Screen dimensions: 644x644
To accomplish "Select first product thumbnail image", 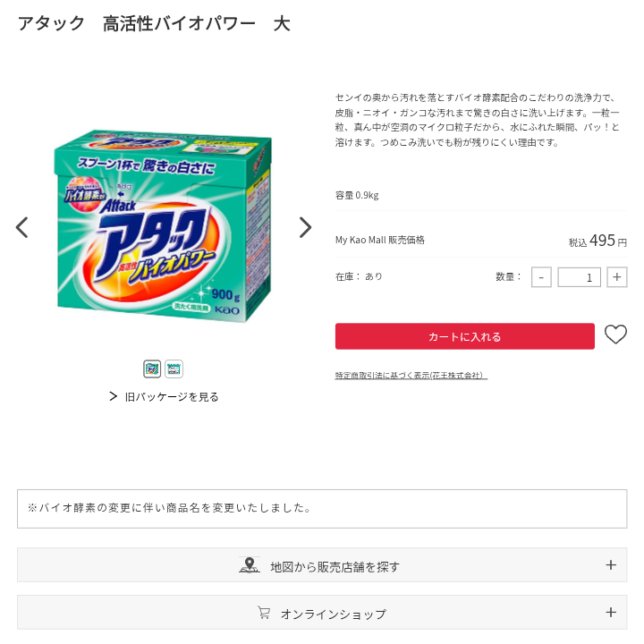I will tap(152, 369).
